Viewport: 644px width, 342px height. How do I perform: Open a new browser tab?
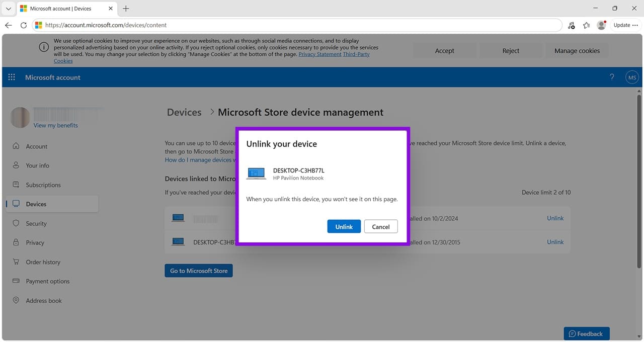[x=126, y=9]
